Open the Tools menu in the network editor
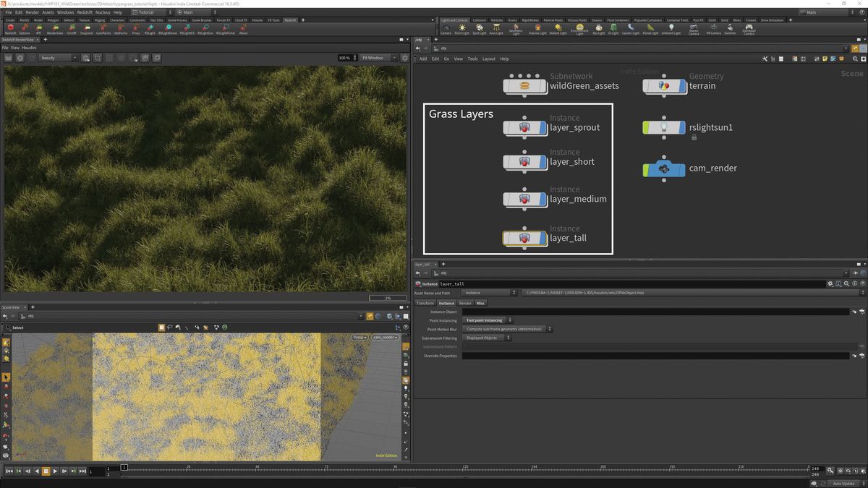Viewport: 868px width, 488px height. (473, 59)
